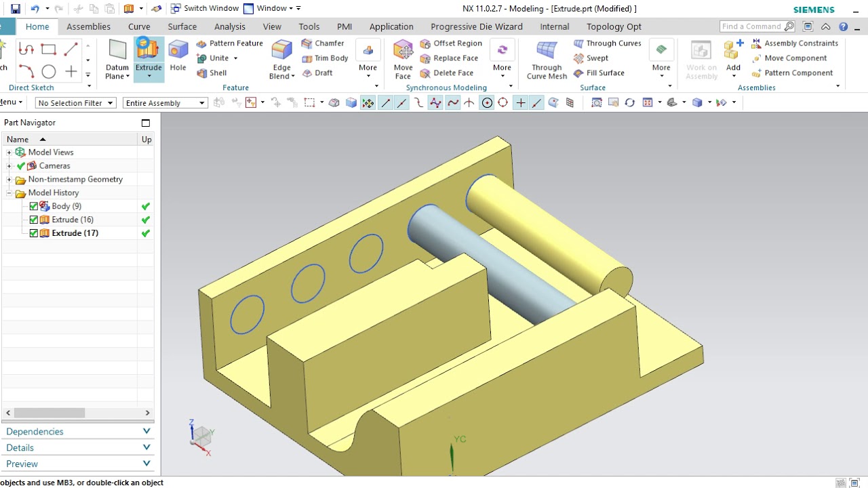The image size is (868, 488).
Task: Click Pattern Feature
Action: coord(229,43)
